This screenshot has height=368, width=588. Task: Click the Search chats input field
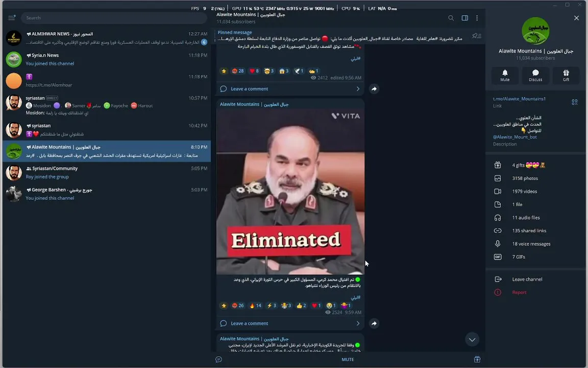click(114, 18)
